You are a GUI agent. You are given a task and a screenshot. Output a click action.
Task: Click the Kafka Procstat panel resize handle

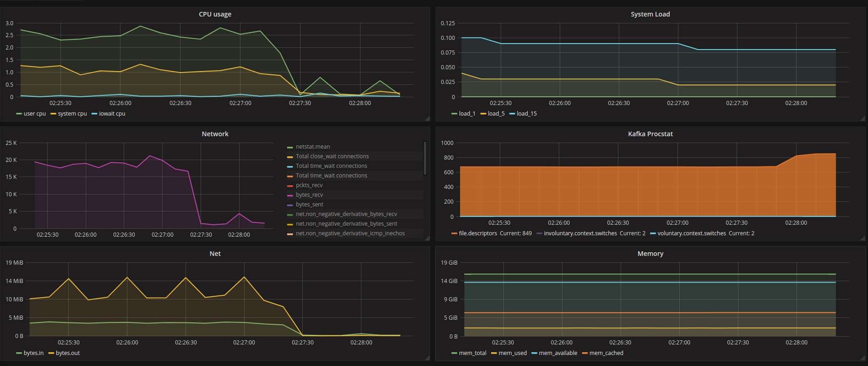coord(863,238)
